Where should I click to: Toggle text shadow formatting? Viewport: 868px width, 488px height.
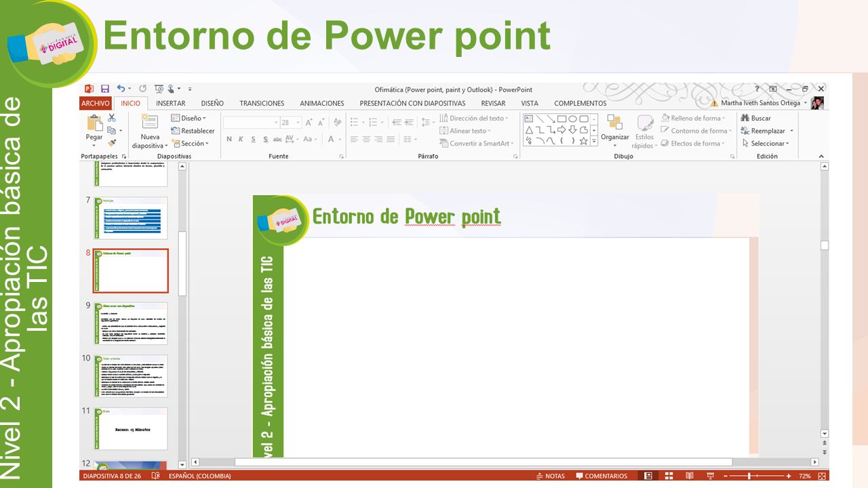265,140
